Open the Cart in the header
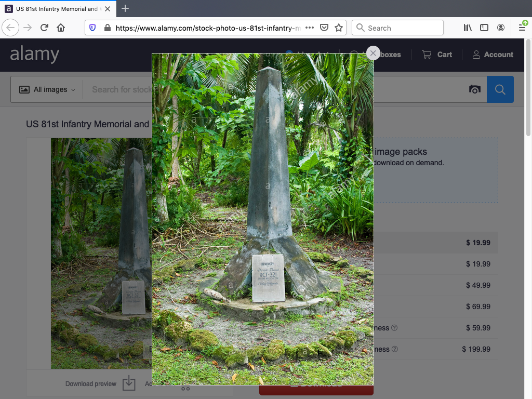This screenshot has width=532, height=399. click(x=437, y=55)
